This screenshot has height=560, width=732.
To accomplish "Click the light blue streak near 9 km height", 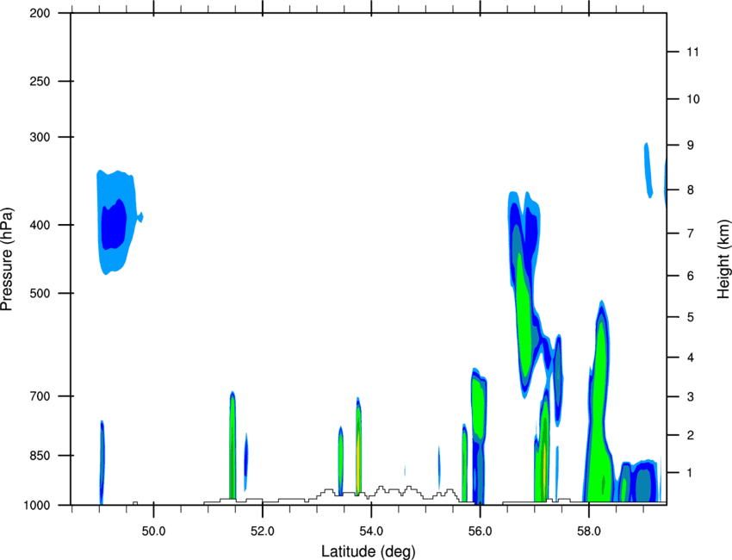I will tap(648, 171).
